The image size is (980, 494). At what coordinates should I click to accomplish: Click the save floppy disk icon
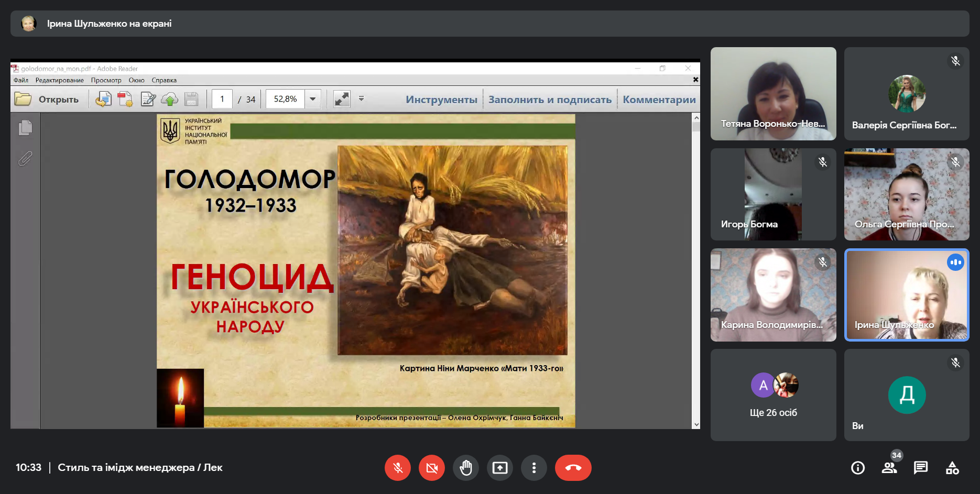(x=191, y=99)
